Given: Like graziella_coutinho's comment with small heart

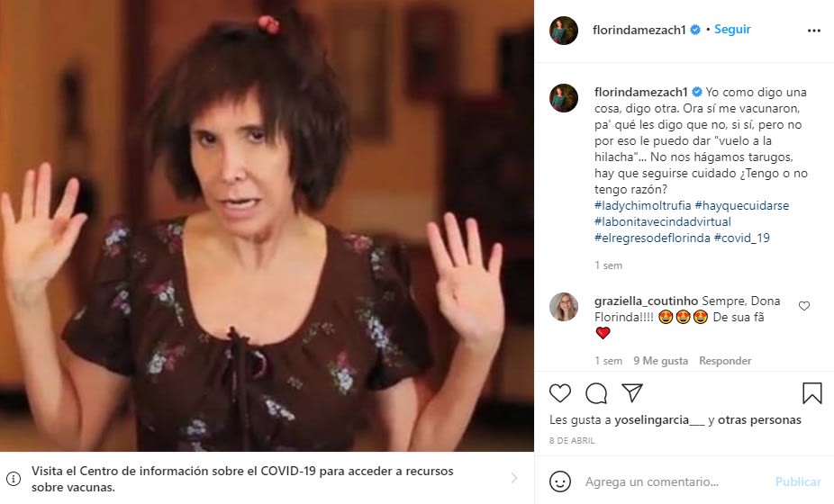Looking at the screenshot, I should (x=804, y=306).
